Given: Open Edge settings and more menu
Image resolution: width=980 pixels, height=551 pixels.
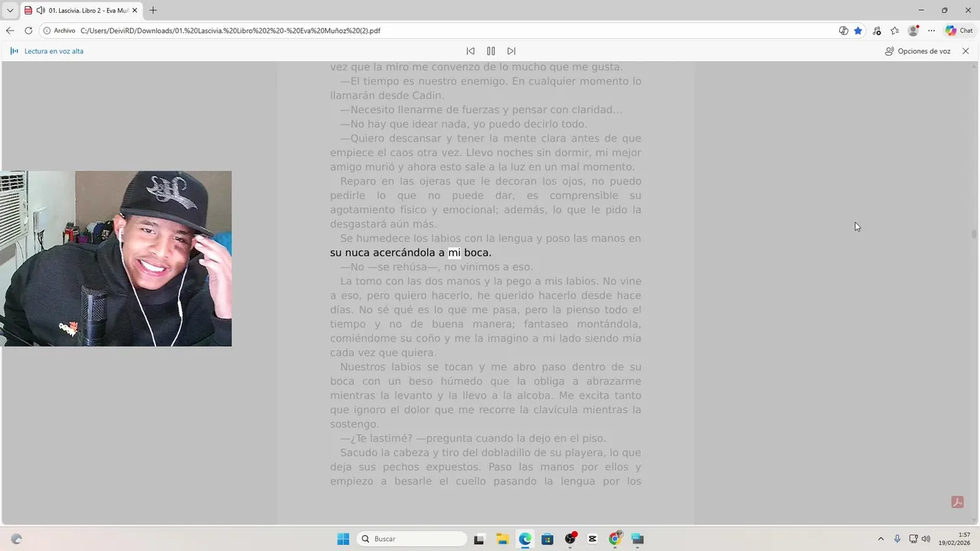Looking at the screenshot, I should [931, 31].
